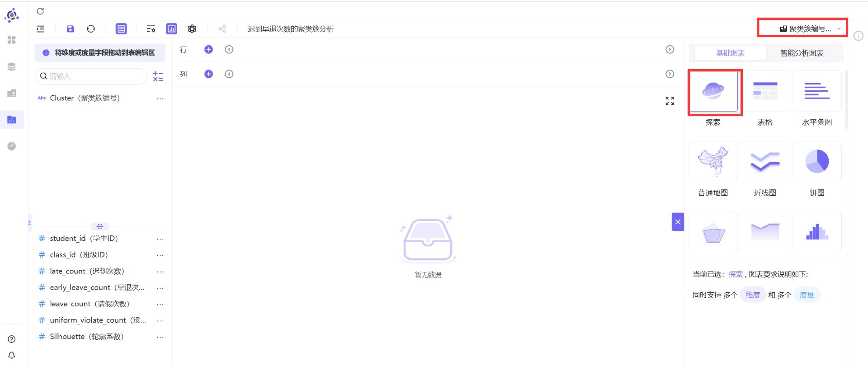The image size is (868, 366).
Task: Collapse the side menu with indent icon
Action: pyautogui.click(x=40, y=29)
